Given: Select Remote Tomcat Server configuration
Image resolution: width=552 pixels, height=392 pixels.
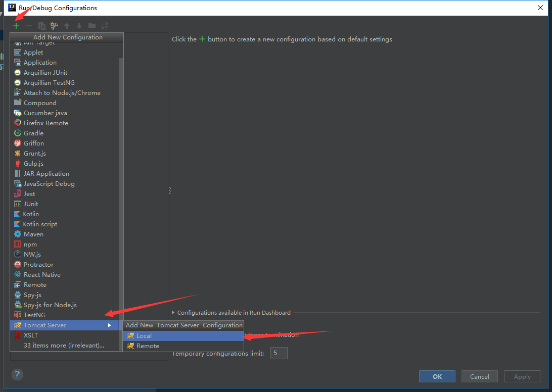Looking at the screenshot, I should coord(183,346).
